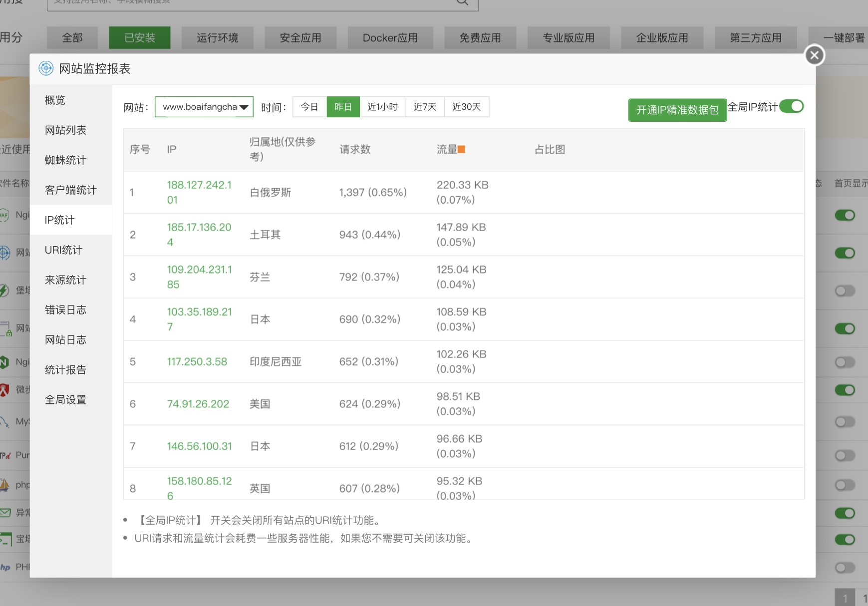The image size is (868, 606).
Task: Click IP link 185.17.136.204
Action: tap(199, 235)
